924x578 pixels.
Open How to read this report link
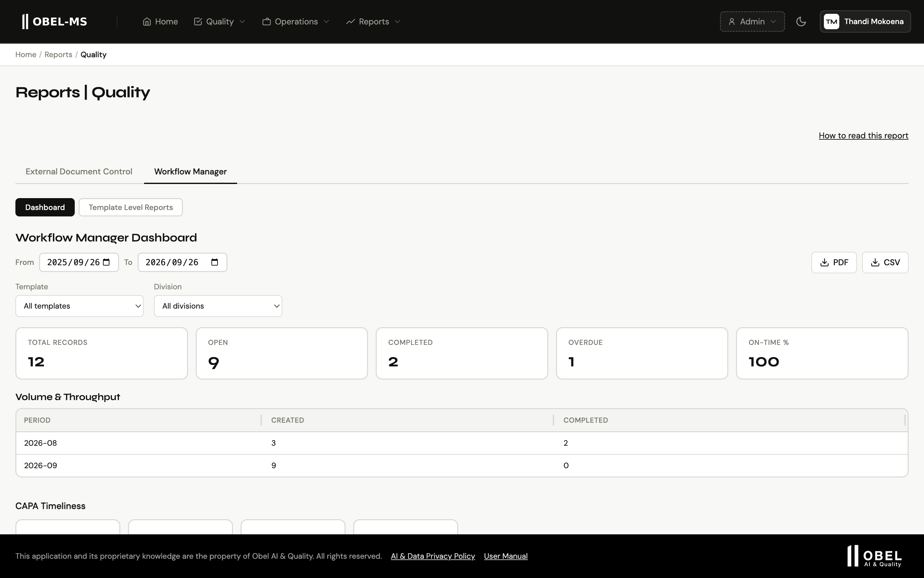863,135
